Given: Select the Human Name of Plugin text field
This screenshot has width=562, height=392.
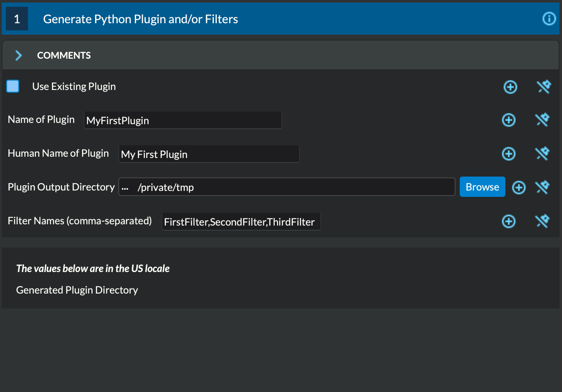Looking at the screenshot, I should [209, 154].
